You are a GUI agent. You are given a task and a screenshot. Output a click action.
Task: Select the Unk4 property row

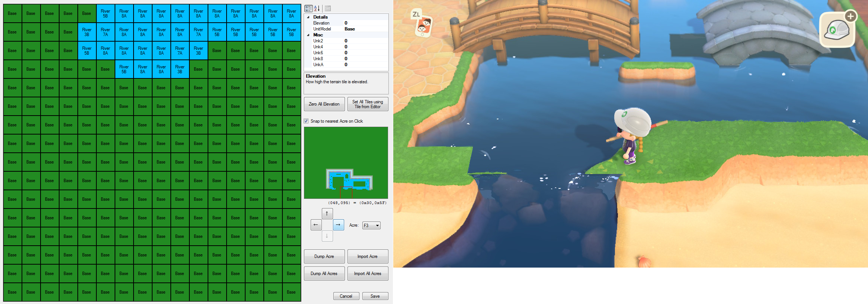pos(346,47)
